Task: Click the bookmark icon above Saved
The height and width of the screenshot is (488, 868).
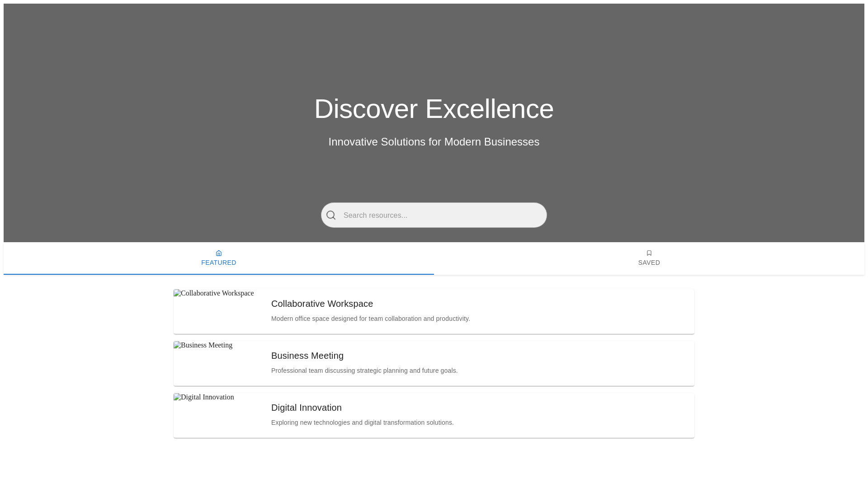Action: click(649, 253)
